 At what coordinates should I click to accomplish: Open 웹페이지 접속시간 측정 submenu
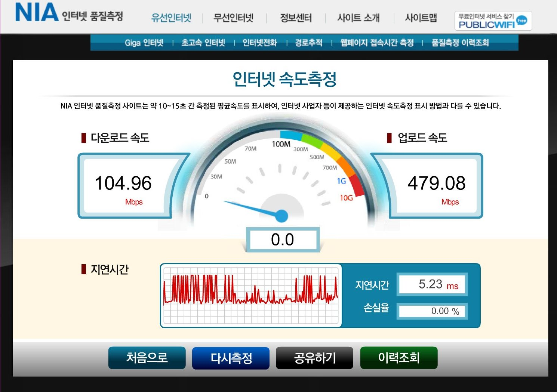pos(377,43)
